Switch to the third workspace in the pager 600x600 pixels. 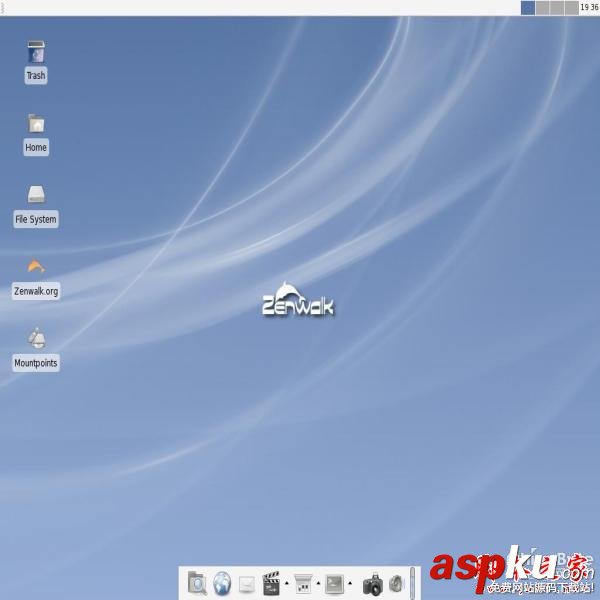coord(557,8)
